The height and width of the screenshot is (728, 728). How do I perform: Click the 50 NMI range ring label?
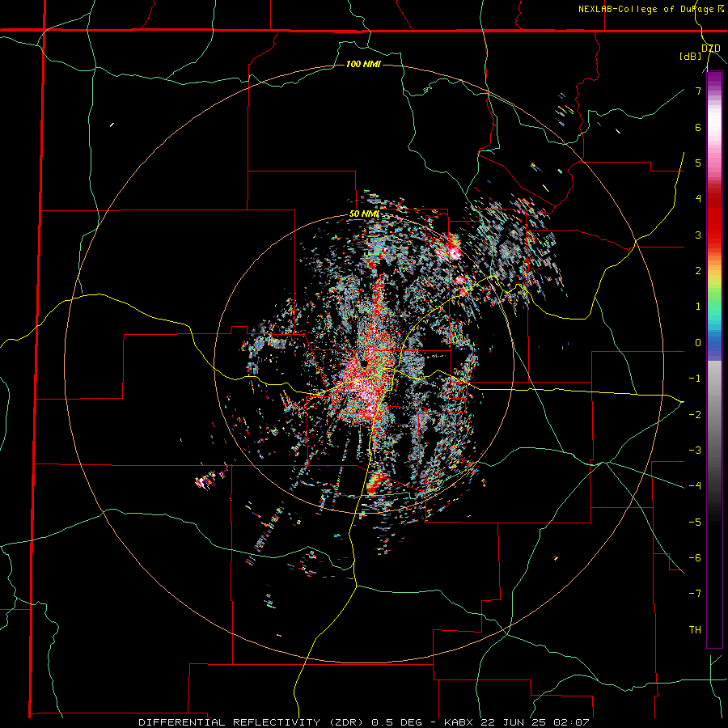coord(363,214)
